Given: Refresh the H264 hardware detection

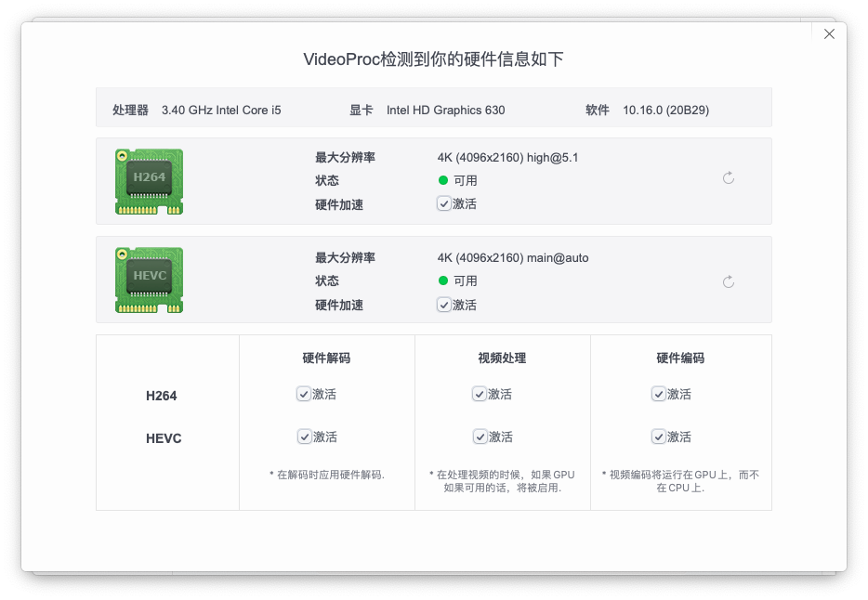Looking at the screenshot, I should [729, 177].
